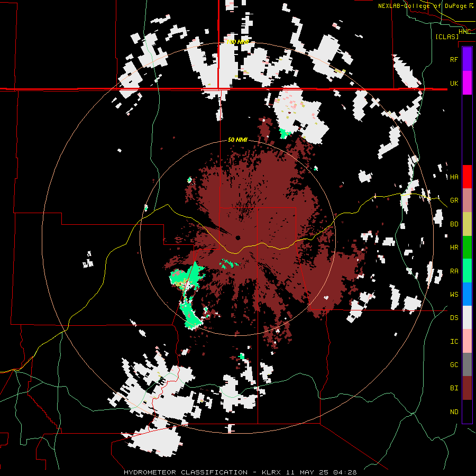Screen dimensions: 476x476
Task: Click the "ND" legend label
Action: point(454,412)
